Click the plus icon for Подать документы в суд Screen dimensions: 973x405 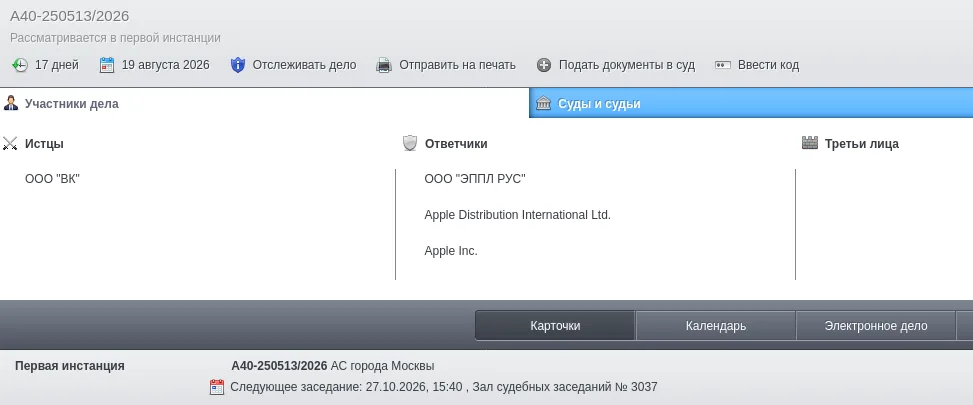point(544,65)
